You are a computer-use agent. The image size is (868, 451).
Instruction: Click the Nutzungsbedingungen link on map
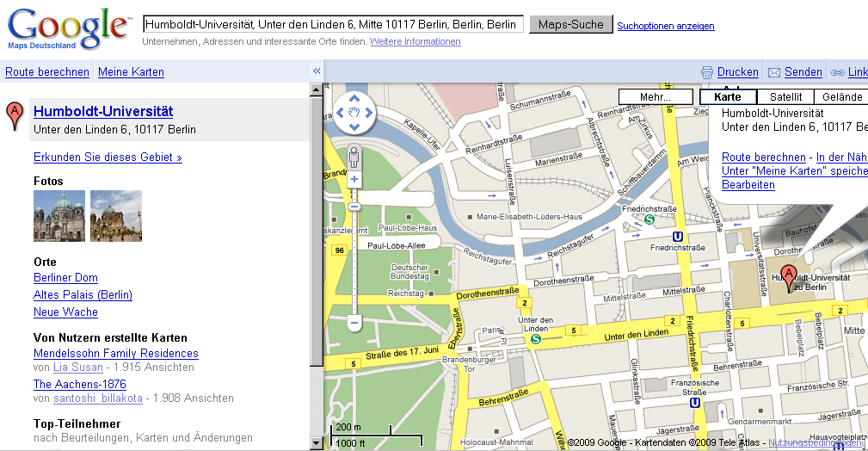pyautogui.click(x=816, y=442)
